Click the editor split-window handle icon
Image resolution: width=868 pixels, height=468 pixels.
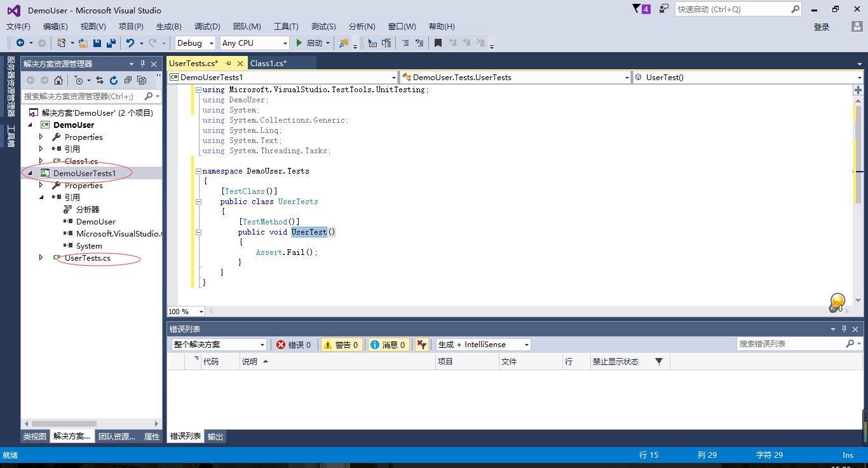[x=858, y=90]
